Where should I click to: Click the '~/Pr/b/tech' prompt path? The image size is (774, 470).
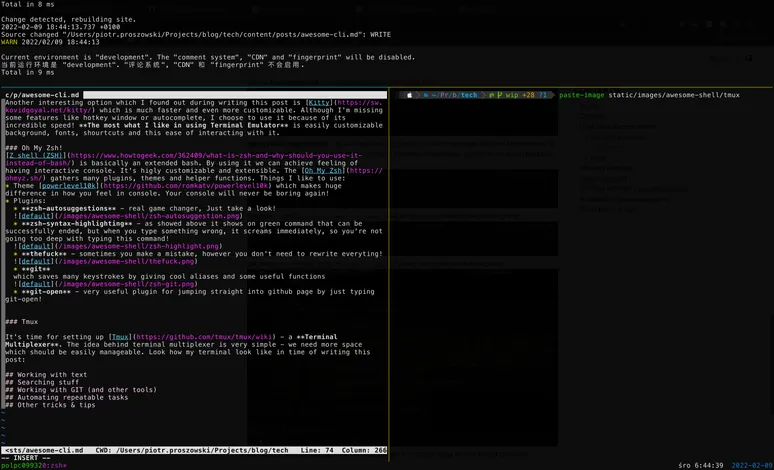[455, 95]
